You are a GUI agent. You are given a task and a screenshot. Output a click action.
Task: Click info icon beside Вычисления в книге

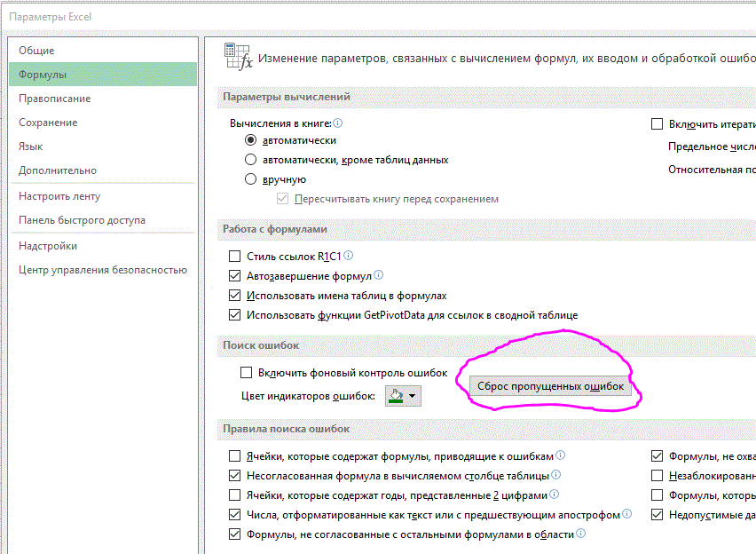click(338, 123)
